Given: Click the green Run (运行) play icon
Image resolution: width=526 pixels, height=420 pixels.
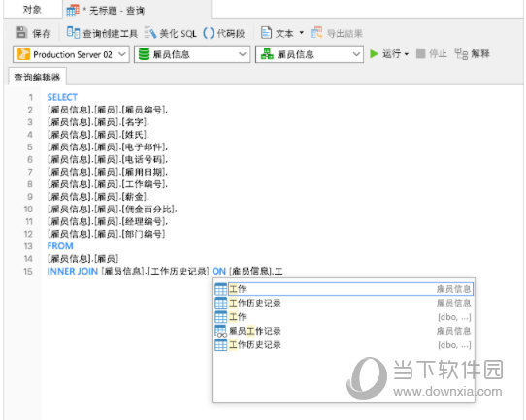Looking at the screenshot, I should [374, 54].
